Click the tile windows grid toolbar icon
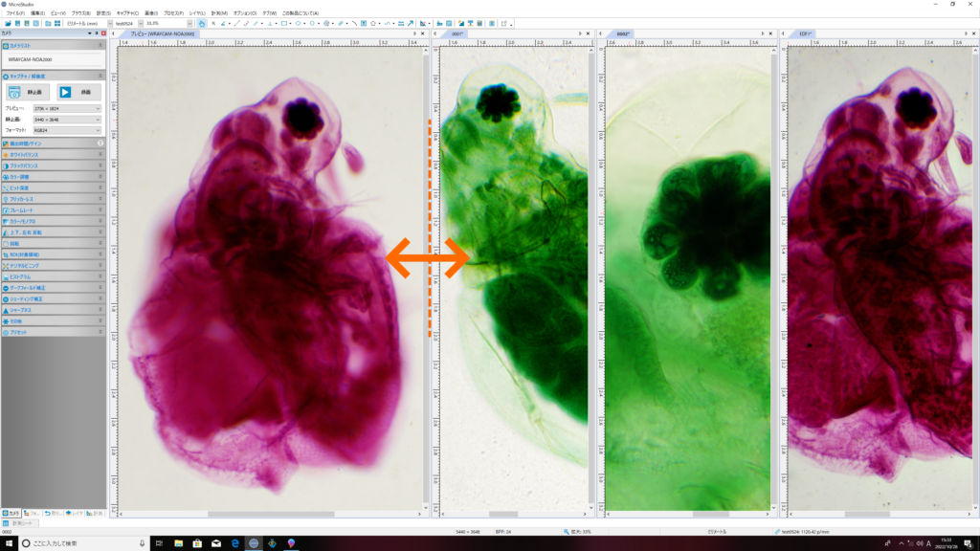The height and width of the screenshot is (551, 980). (56, 24)
